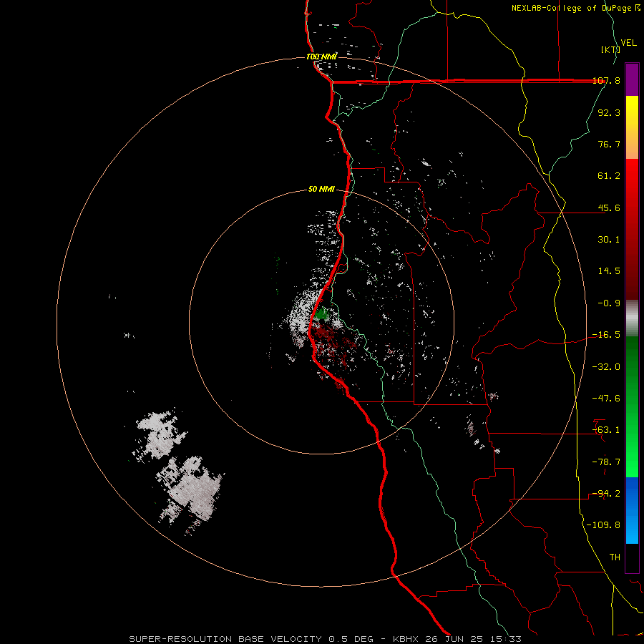Select the 61.2 velocity scale value
The width and height of the screenshot is (644, 644).
coord(609,176)
